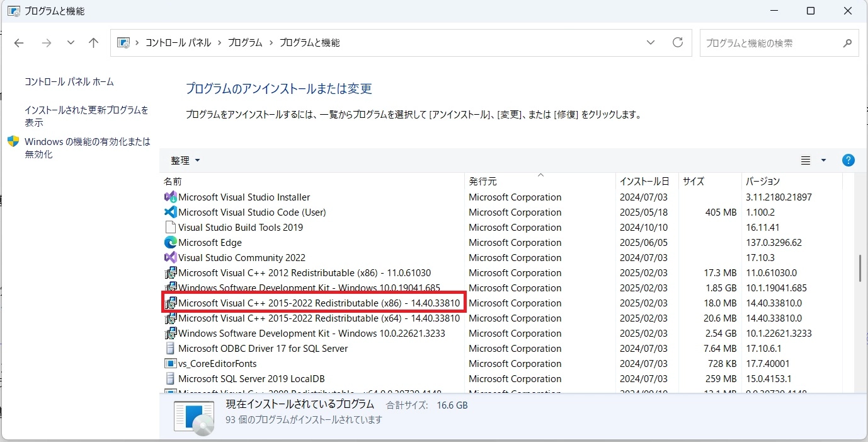
Task: Sort the list by 発行元 column
Action: click(x=483, y=182)
